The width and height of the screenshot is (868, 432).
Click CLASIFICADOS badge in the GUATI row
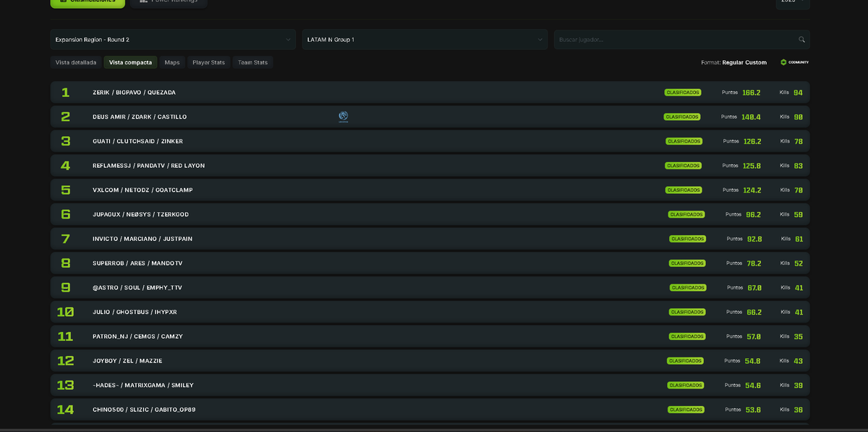pyautogui.click(x=684, y=141)
